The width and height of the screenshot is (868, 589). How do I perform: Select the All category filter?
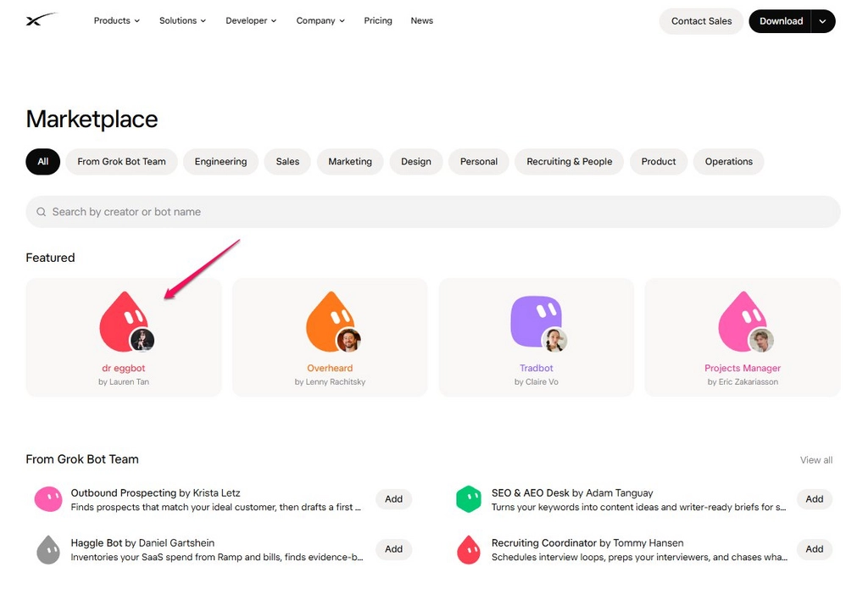pyautogui.click(x=42, y=162)
